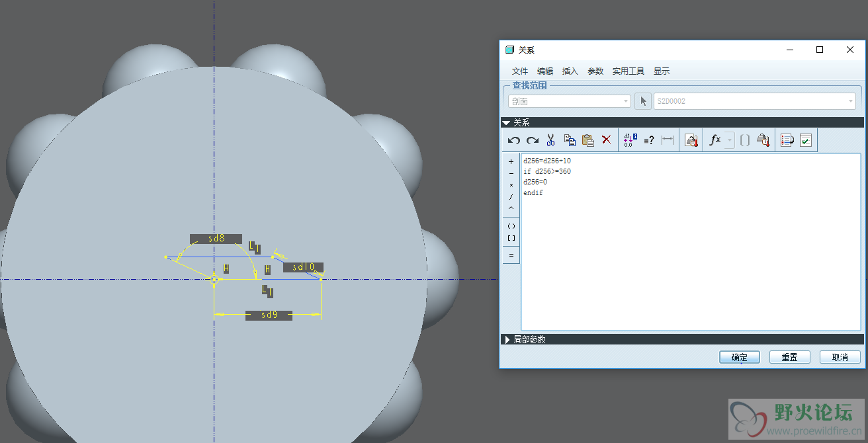Viewport: 868px width, 443px height.
Task: Expand the 局部参数 section
Action: (683, 339)
